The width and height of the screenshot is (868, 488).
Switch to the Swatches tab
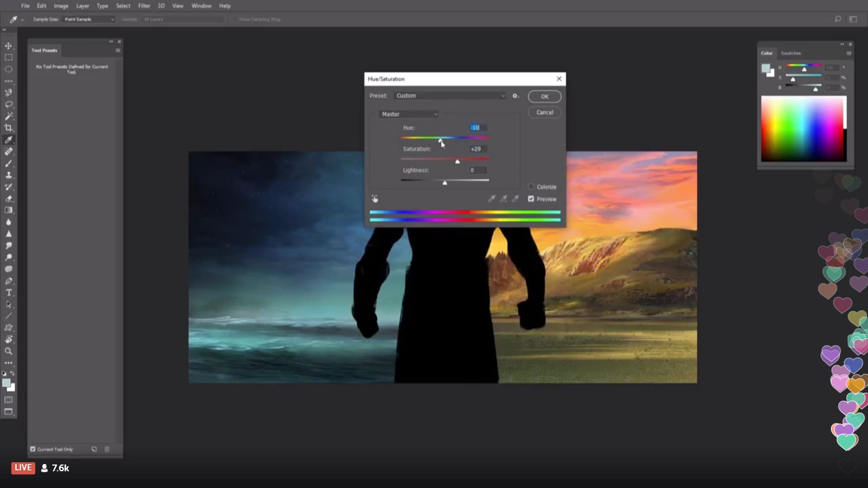point(791,53)
